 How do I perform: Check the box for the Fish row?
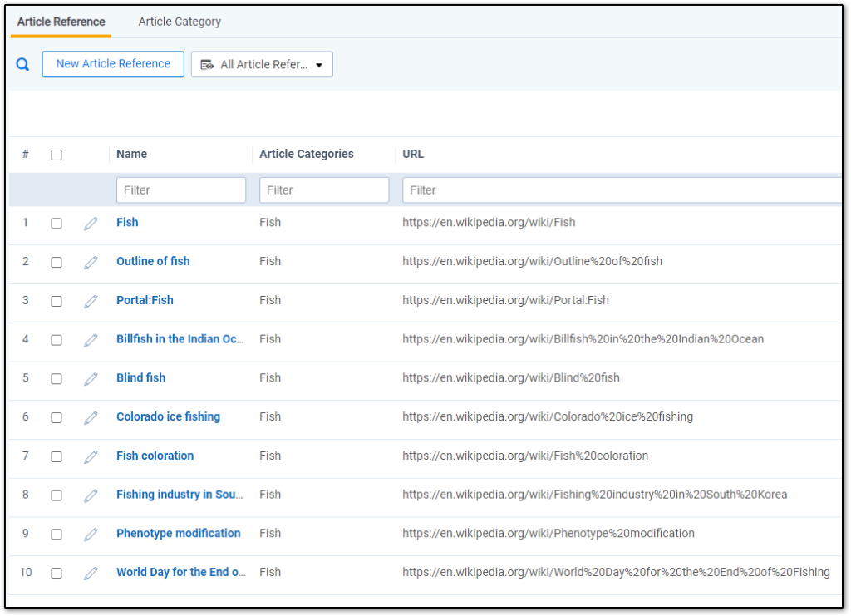57,223
